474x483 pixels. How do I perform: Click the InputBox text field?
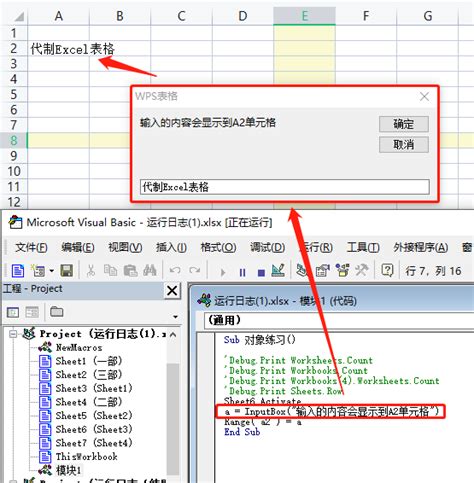(x=285, y=187)
